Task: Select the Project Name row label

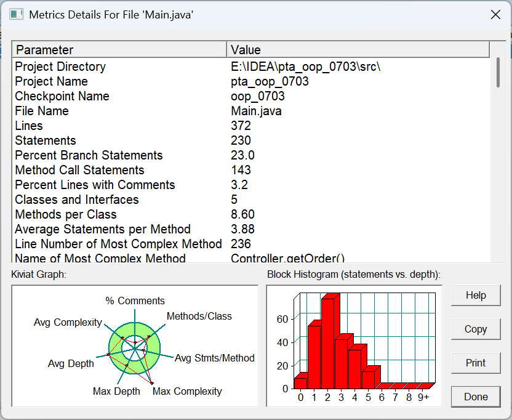Action: (x=51, y=81)
